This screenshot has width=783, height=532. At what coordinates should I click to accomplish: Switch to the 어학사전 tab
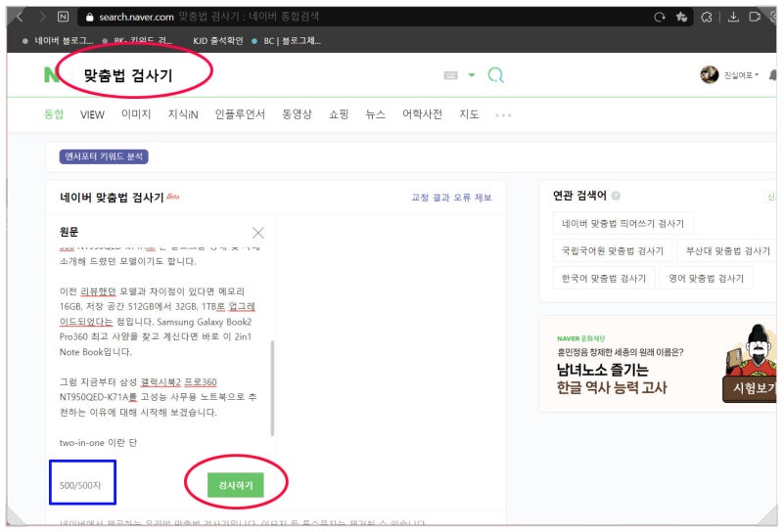coord(423,114)
